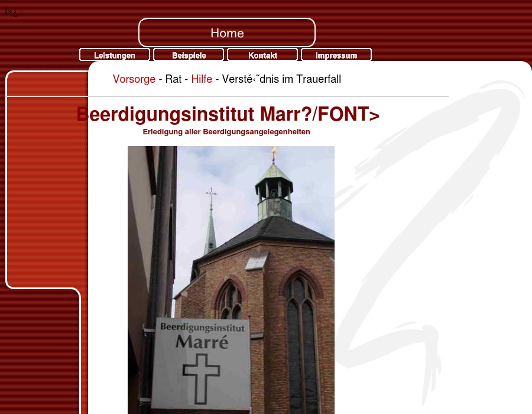Open the Kontakt page
Image resolution: width=532 pixels, height=414 pixels.
[x=262, y=55]
